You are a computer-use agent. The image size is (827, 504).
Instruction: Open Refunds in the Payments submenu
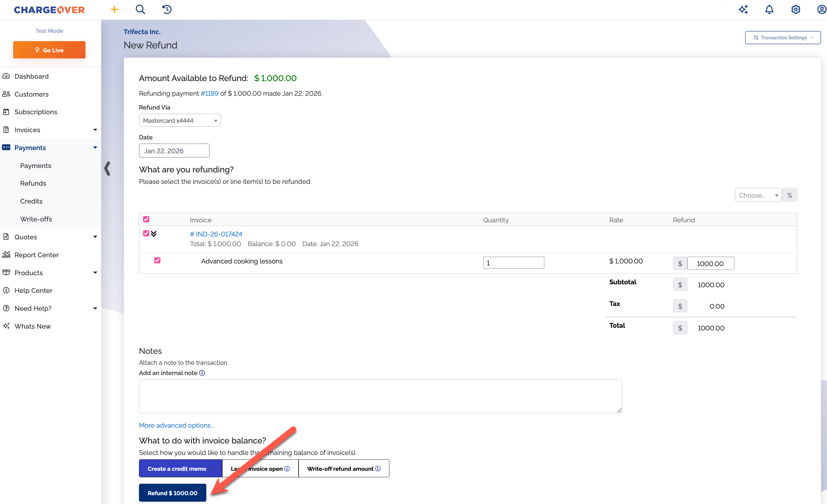[33, 184]
